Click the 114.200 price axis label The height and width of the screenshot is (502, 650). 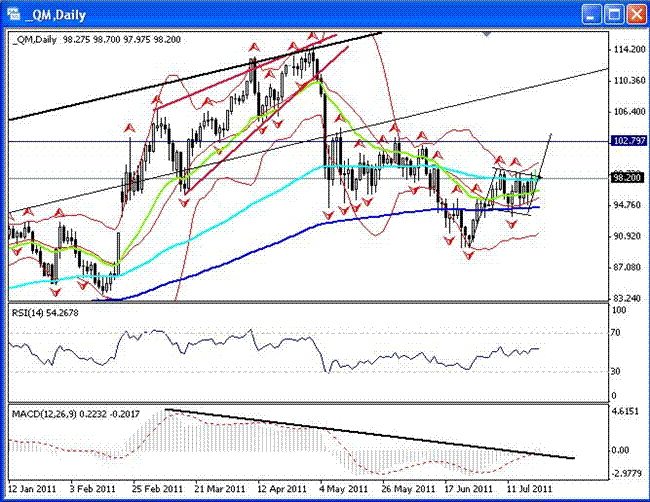(627, 49)
